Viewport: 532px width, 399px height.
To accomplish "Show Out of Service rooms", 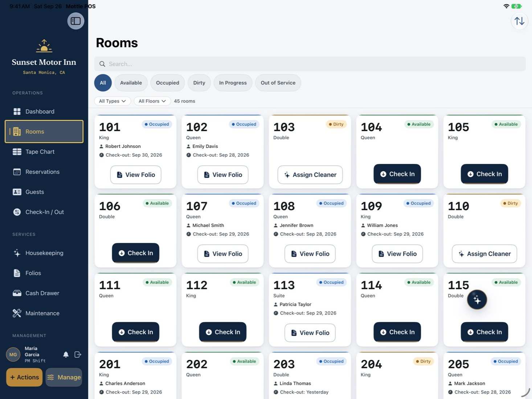I will [278, 83].
